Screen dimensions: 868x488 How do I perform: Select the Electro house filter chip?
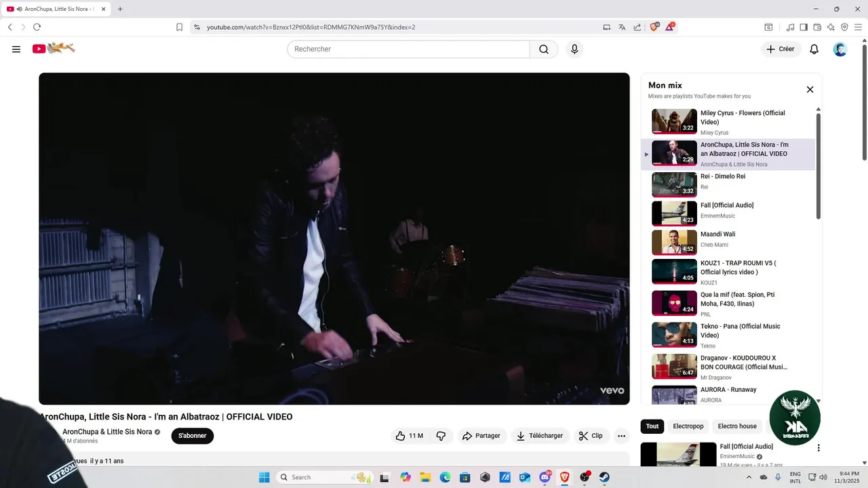[x=737, y=426]
